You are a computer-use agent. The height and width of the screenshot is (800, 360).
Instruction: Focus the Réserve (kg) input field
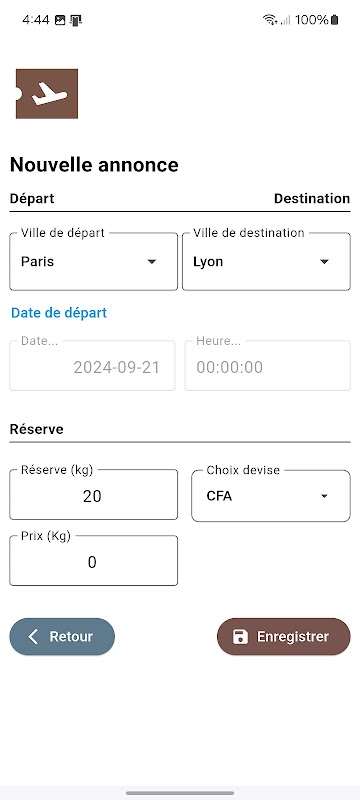pos(93,495)
